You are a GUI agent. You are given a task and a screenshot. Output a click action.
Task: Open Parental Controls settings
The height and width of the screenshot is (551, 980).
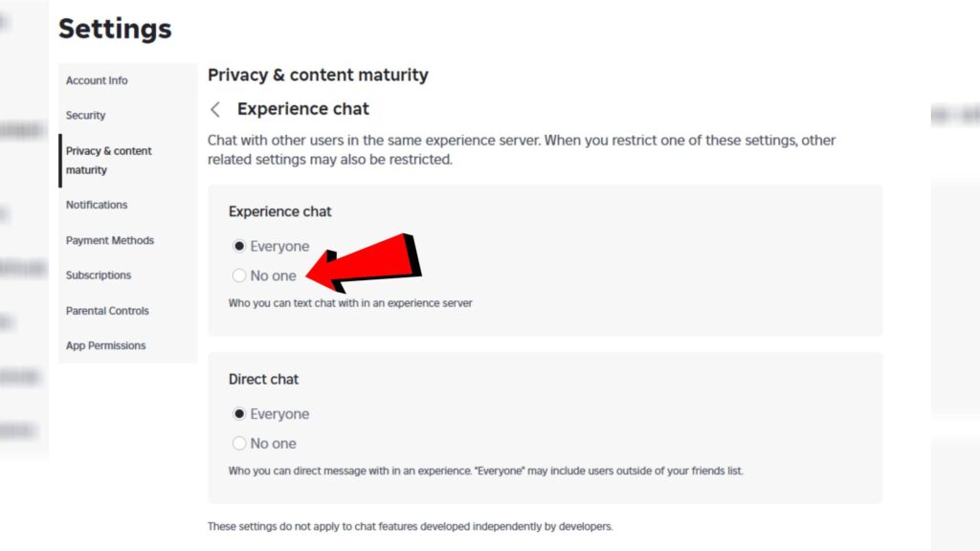tap(106, 310)
